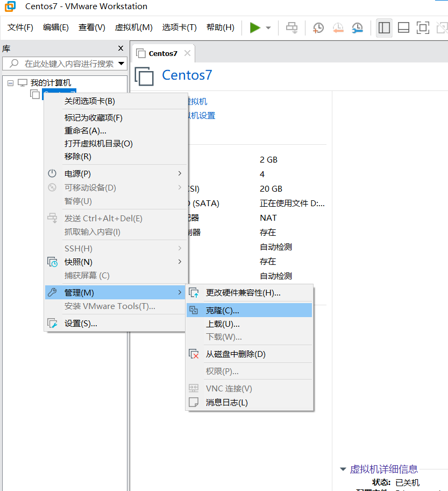Click the library search input field
The width and height of the screenshot is (448, 491).
point(65,64)
